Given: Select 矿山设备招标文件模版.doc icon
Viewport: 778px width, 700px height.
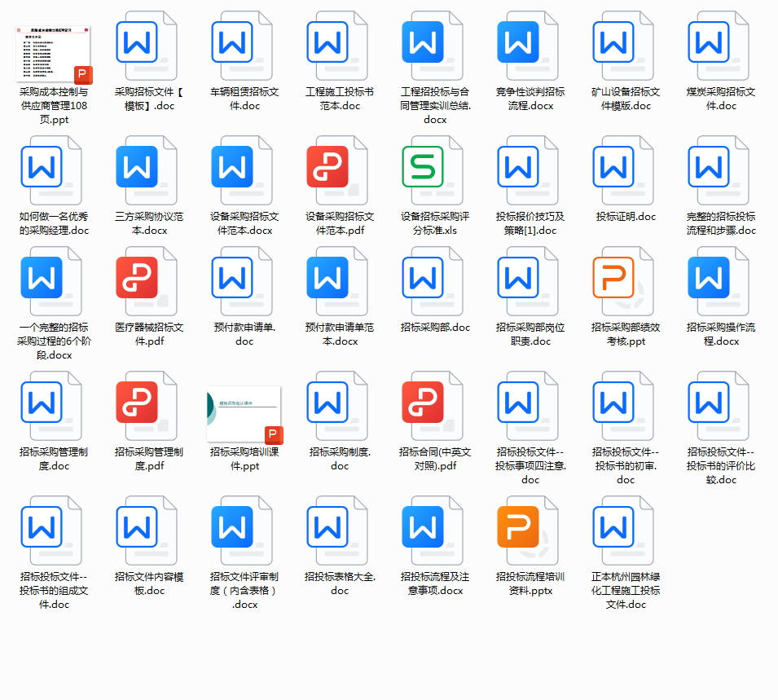Looking at the screenshot, I should click(623, 46).
